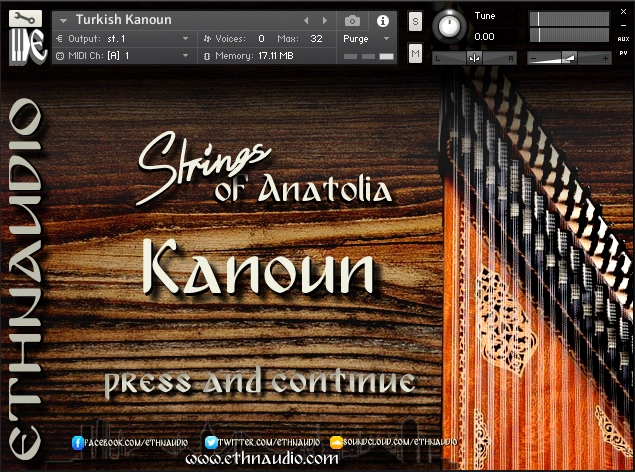Increase volume with plus icon
The width and height of the screenshot is (635, 472).
pyautogui.click(x=605, y=59)
